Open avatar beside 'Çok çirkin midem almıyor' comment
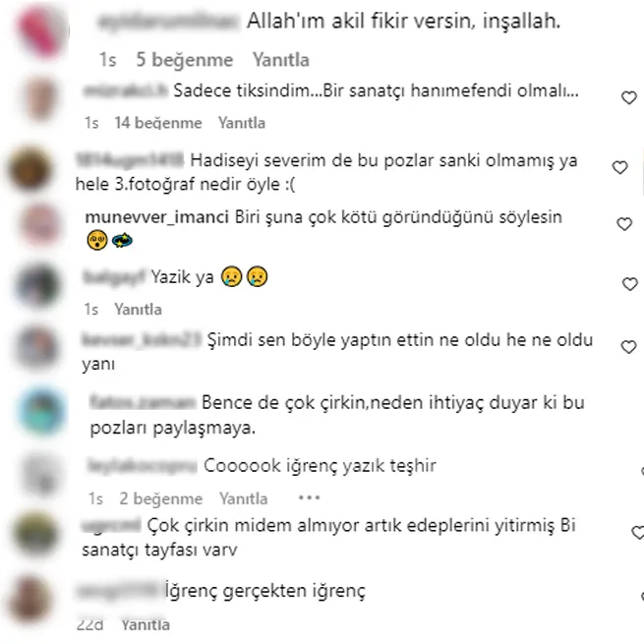The image size is (644, 644). [35, 534]
